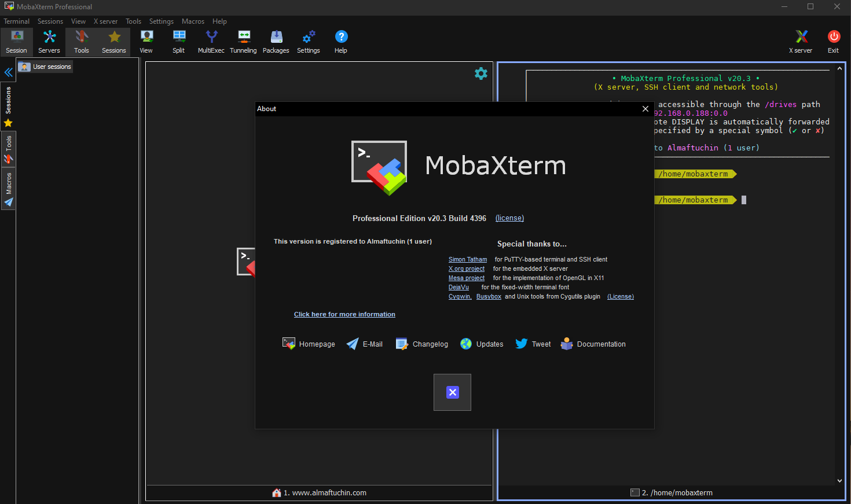
Task: Click the Tweet bird button
Action: (x=533, y=344)
